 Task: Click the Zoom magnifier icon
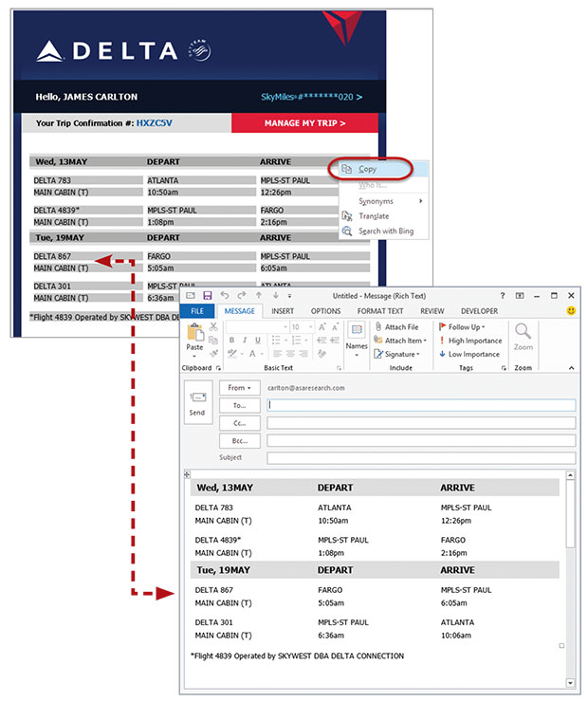coord(523,335)
